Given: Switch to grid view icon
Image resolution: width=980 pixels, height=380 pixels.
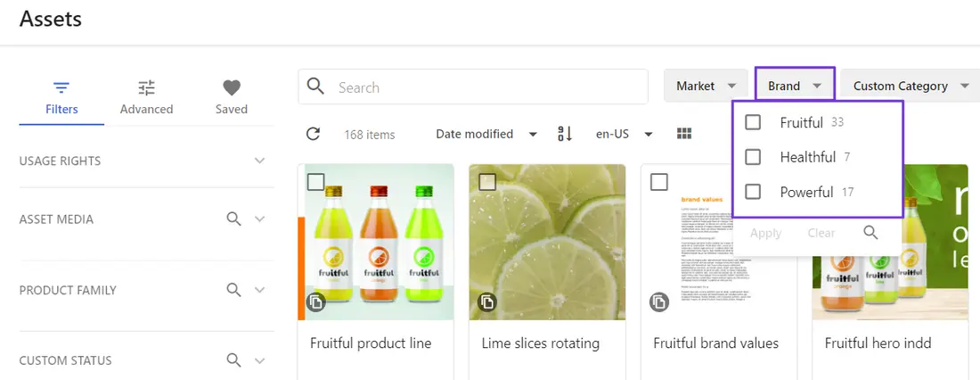Looking at the screenshot, I should point(684,134).
